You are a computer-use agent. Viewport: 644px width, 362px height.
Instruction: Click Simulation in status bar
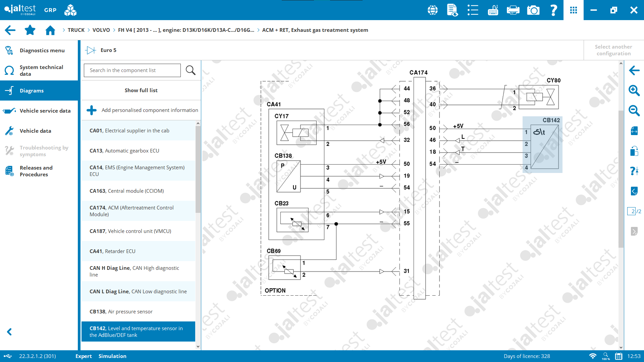point(112,356)
